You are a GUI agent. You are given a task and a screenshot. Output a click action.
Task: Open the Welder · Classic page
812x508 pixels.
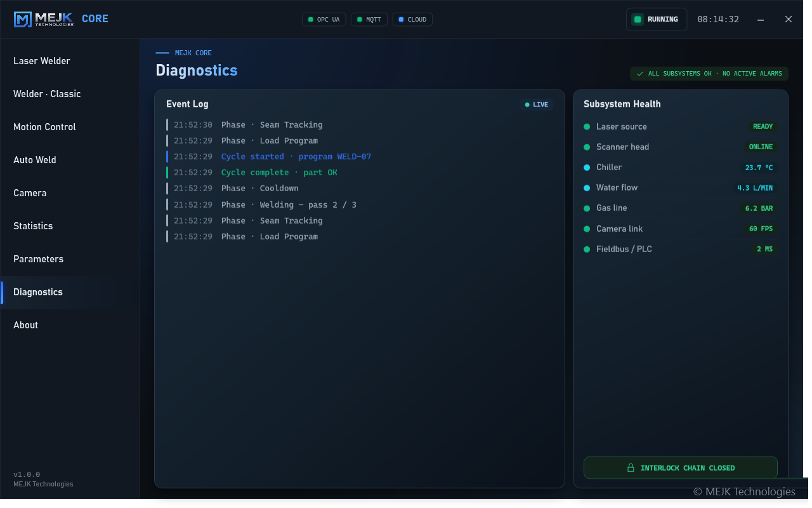pos(70,94)
